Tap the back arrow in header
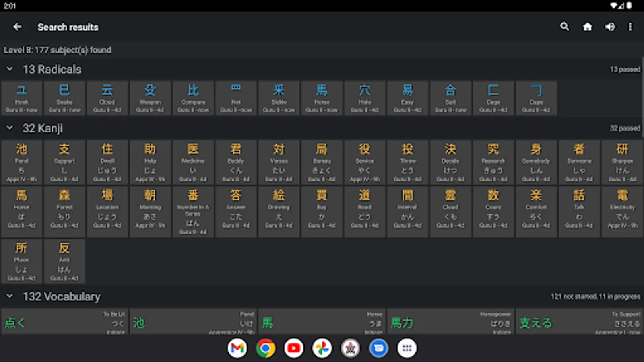The image size is (644, 362). coord(17,27)
